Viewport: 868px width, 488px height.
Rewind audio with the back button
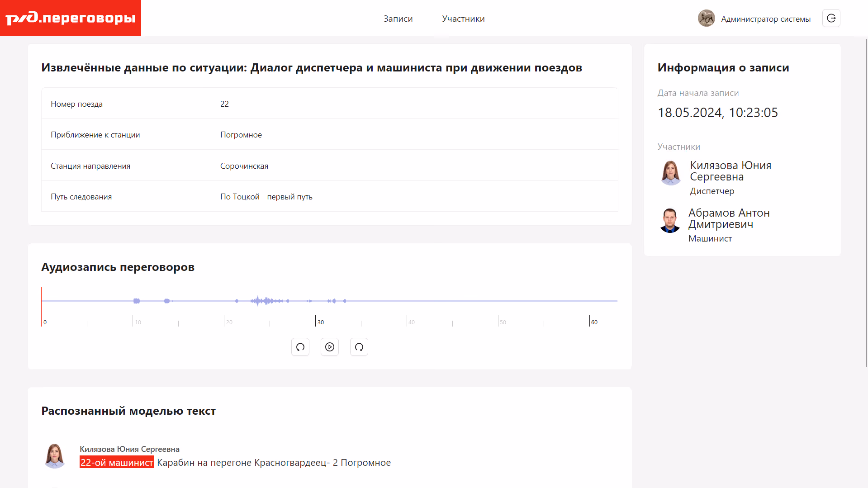point(300,347)
